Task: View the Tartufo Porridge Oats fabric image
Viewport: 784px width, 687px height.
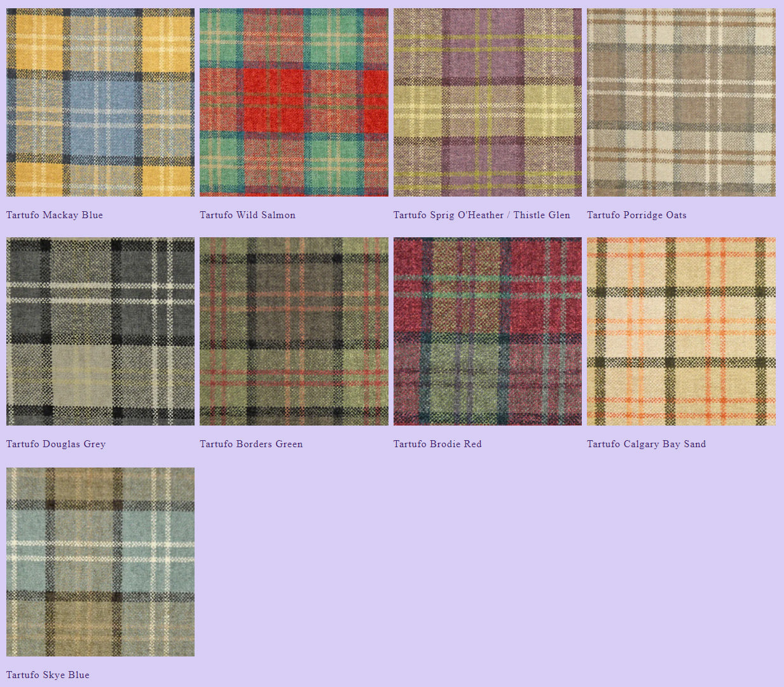Action: [x=681, y=102]
